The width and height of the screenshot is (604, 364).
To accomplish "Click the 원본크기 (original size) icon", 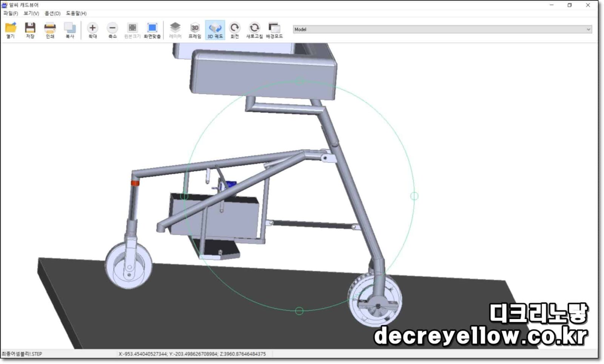I will (132, 28).
